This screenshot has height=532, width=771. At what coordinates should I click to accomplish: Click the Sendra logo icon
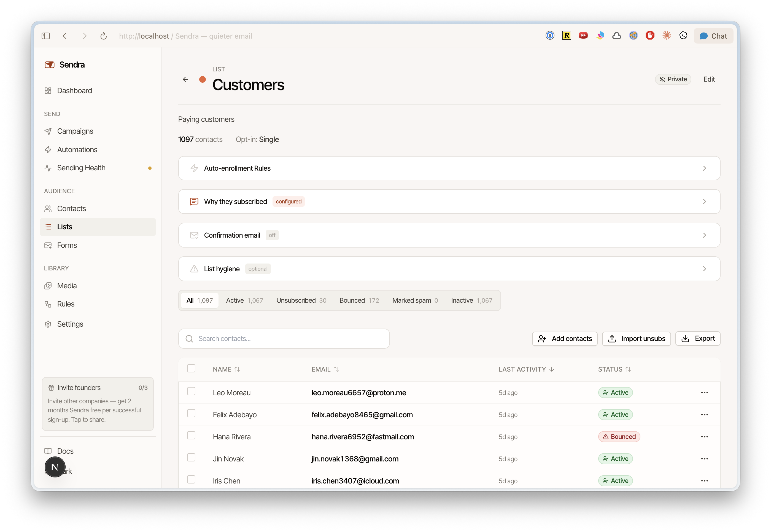click(50, 65)
